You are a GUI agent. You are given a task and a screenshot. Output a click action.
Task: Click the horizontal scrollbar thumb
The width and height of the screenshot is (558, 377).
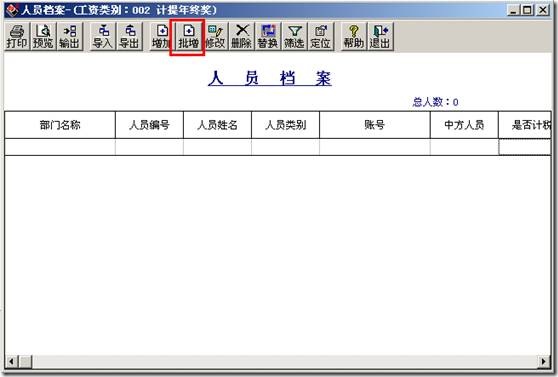25,362
